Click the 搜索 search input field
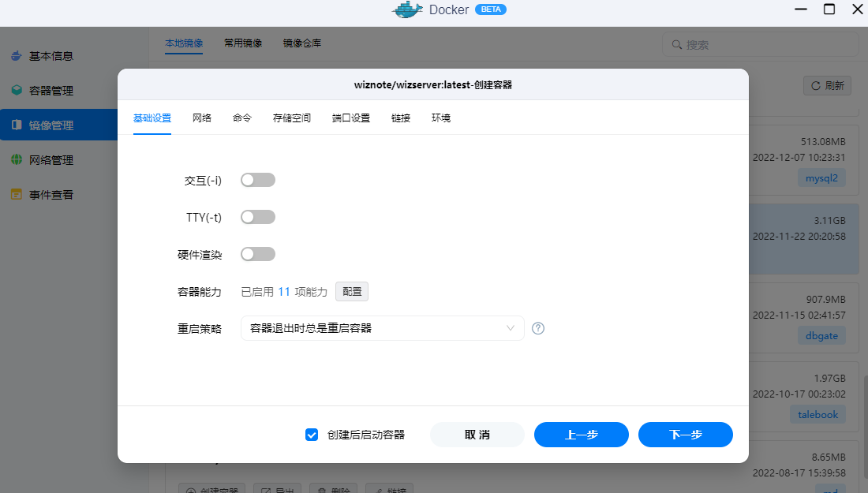 click(760, 44)
